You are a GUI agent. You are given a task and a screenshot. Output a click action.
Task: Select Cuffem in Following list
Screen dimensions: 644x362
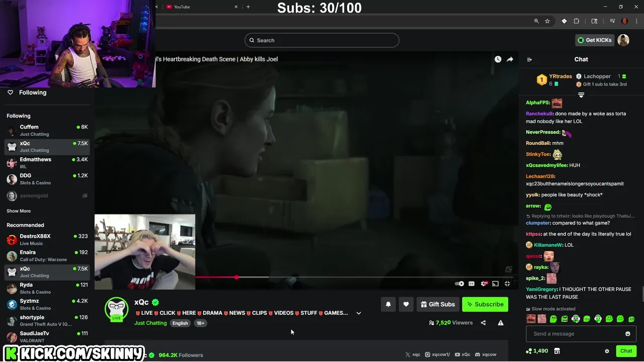tap(47, 130)
